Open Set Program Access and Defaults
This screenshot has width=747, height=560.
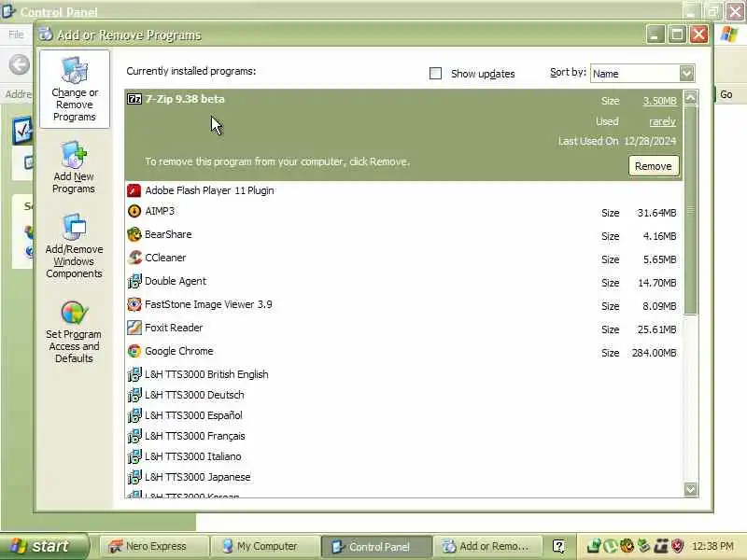point(74,332)
